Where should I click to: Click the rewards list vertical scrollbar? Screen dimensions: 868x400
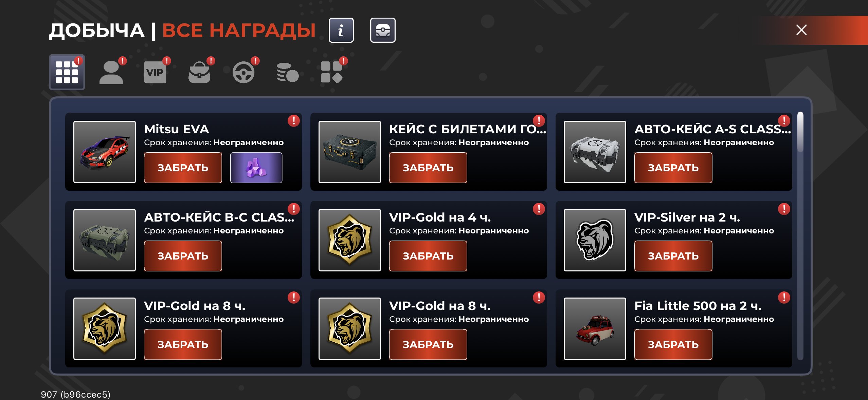(800, 236)
